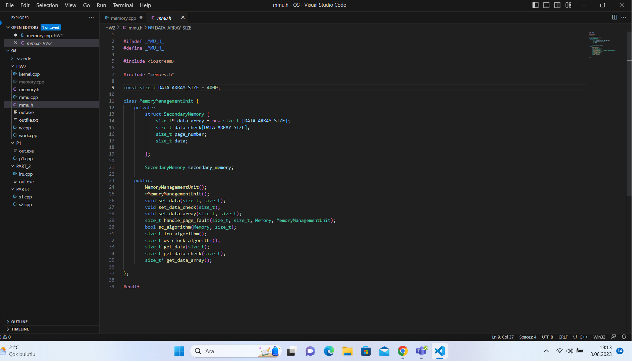Click Win32 configuration status item
The width and height of the screenshot is (644, 362).
[x=599, y=337]
